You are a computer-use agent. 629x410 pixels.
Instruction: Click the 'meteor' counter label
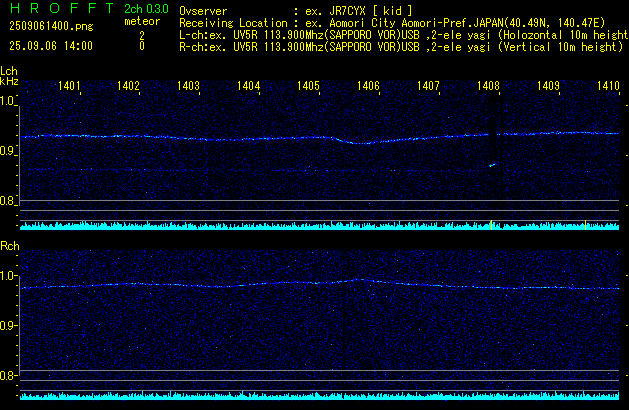(x=142, y=21)
